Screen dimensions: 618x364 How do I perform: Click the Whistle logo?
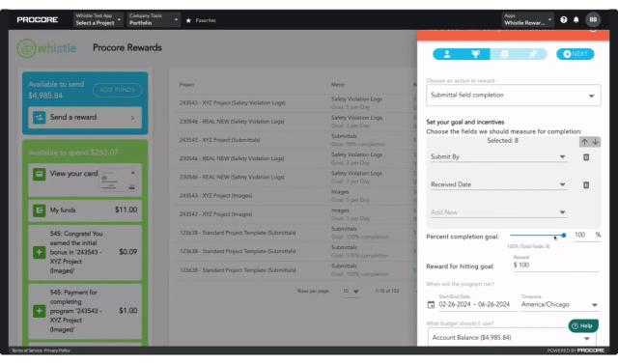[x=46, y=48]
